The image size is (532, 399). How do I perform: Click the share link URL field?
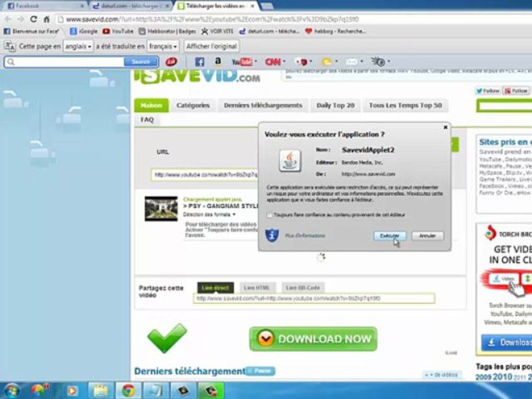[314, 298]
